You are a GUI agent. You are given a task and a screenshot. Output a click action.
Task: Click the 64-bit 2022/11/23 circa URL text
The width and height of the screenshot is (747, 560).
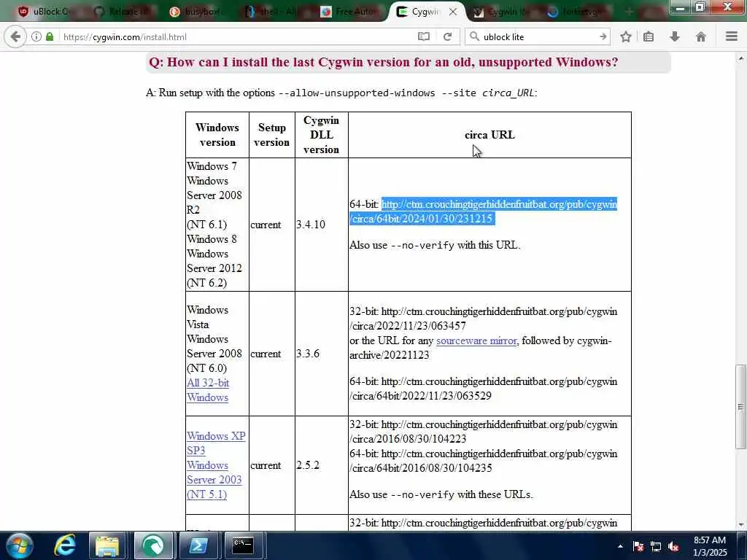[484, 389]
